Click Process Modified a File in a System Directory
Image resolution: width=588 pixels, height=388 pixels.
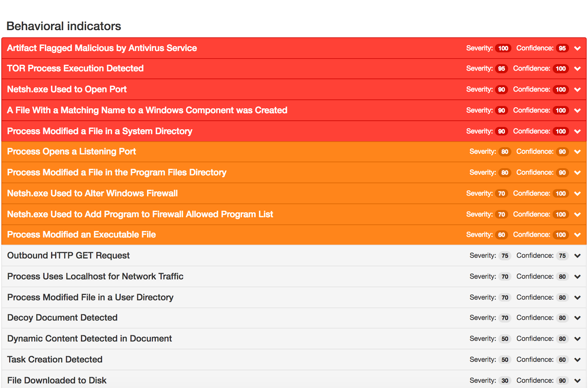click(x=100, y=131)
